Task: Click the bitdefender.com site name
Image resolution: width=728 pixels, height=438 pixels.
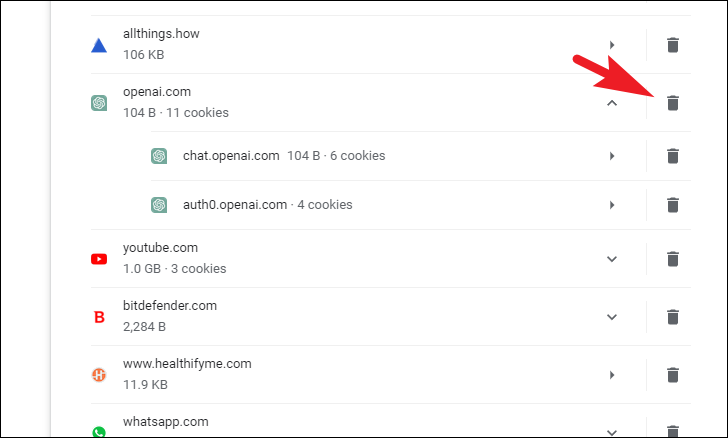Action: tap(170, 306)
